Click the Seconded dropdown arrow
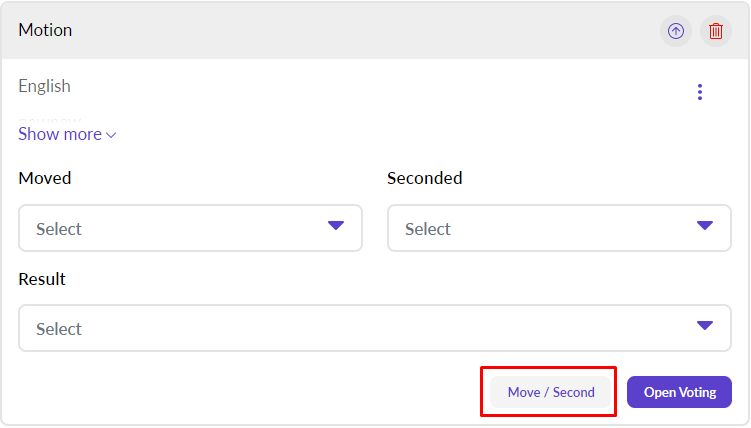This screenshot has height=428, width=751. (x=705, y=226)
